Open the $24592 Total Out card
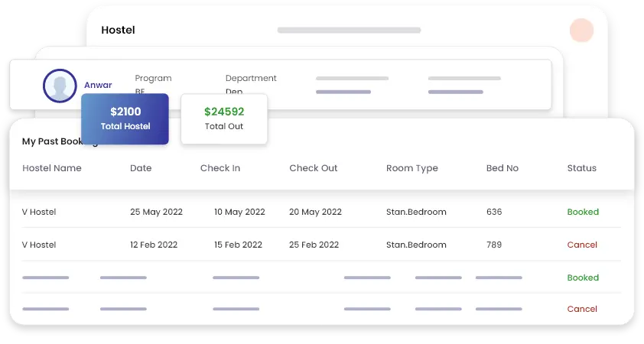 click(x=224, y=118)
